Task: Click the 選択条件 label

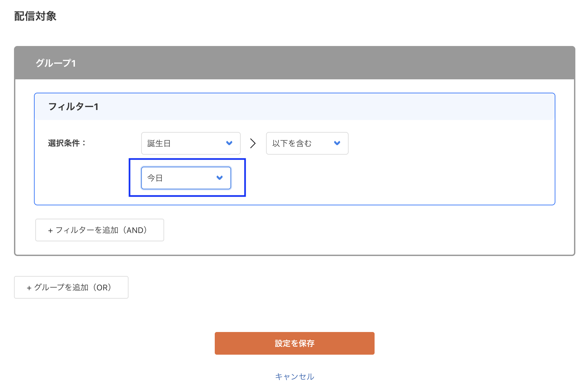Action: click(67, 143)
